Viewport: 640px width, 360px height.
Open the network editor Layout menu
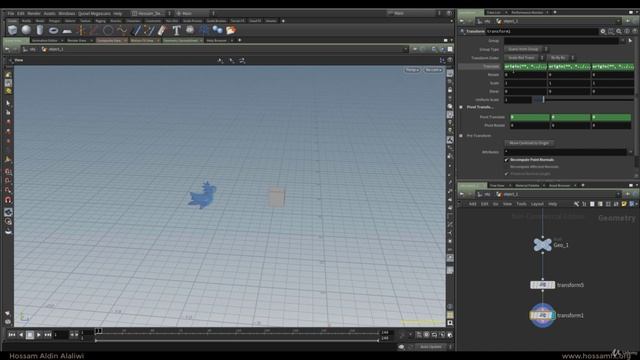537,204
